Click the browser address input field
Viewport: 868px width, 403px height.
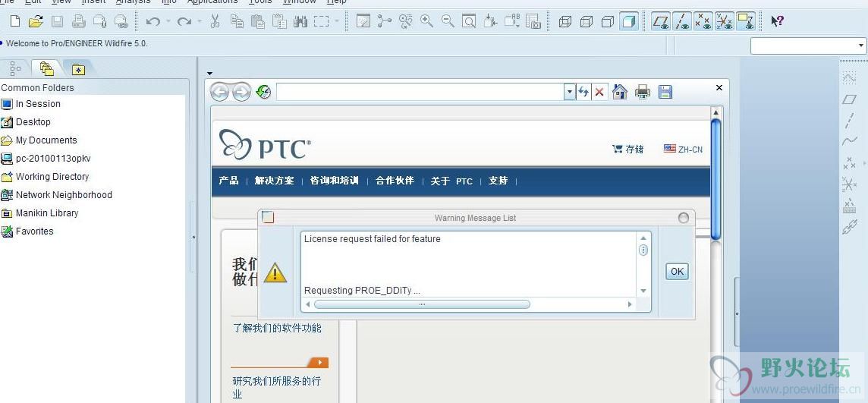click(420, 92)
